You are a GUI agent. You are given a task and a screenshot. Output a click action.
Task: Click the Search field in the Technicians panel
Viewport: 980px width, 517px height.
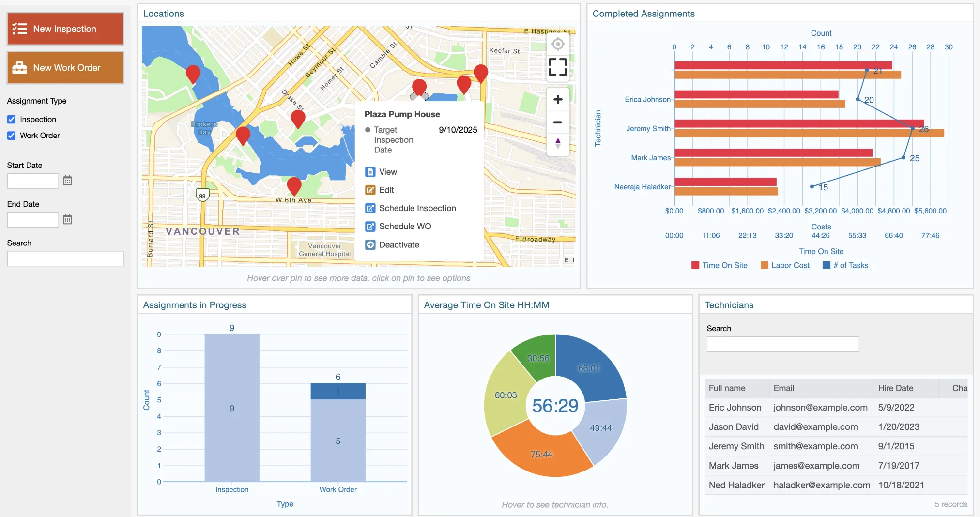tap(782, 344)
